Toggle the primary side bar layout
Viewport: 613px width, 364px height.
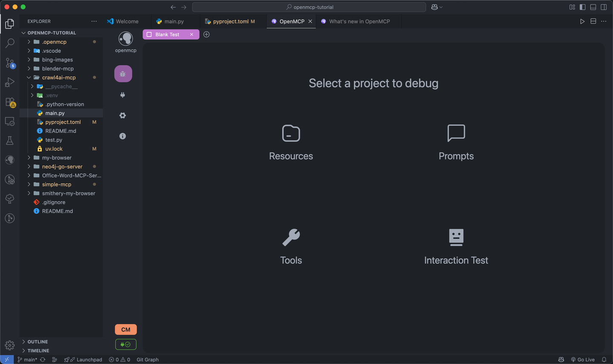click(x=582, y=7)
